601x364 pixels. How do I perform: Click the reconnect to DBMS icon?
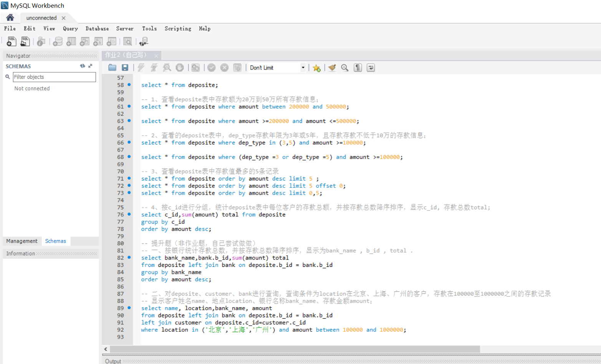[x=144, y=41]
